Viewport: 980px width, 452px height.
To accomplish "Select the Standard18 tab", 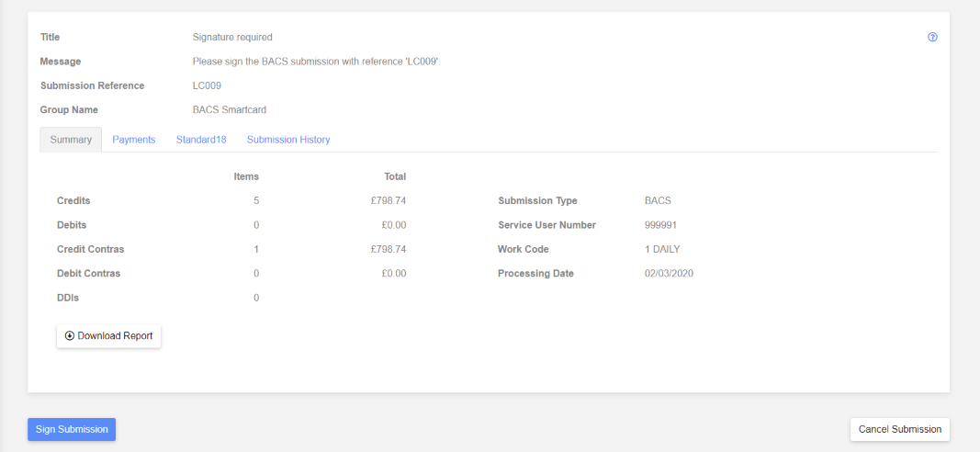I will click(201, 140).
